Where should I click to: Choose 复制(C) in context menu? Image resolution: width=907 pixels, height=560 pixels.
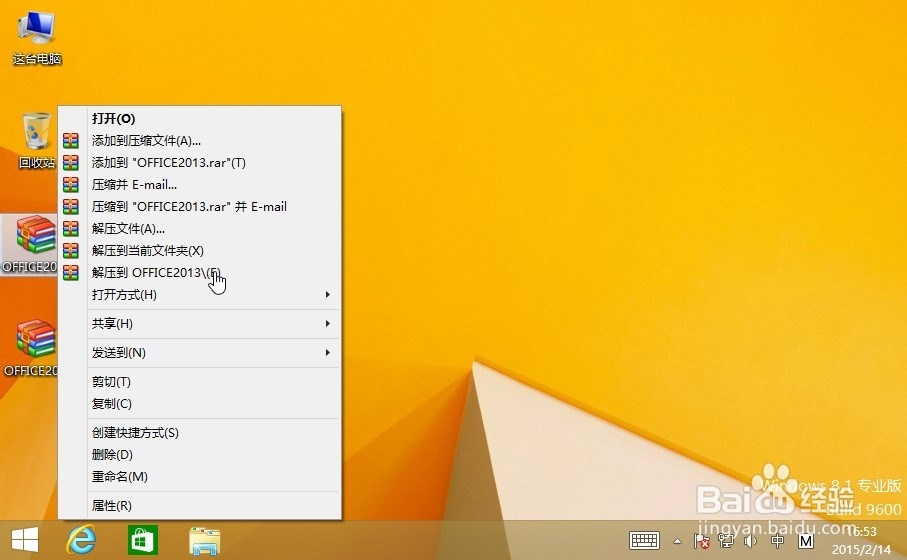(200, 403)
